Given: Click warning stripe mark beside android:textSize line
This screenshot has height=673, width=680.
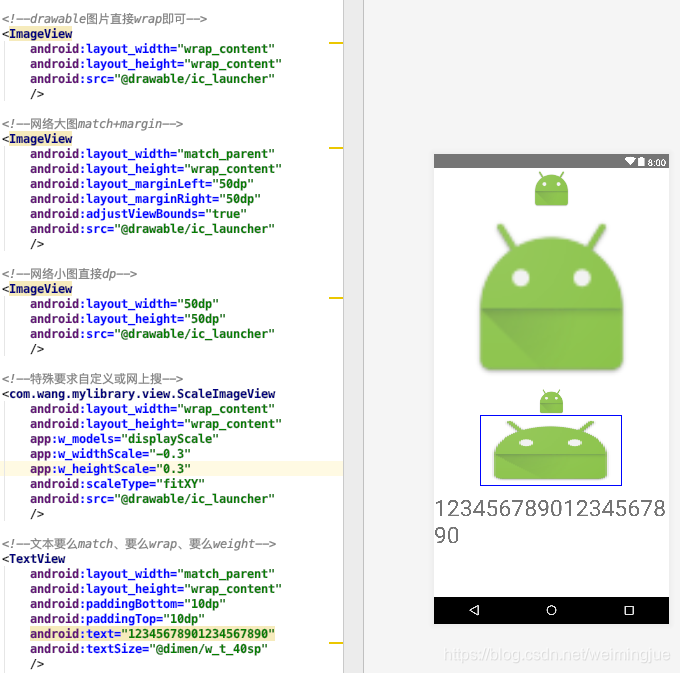Looking at the screenshot, I should click(336, 643).
